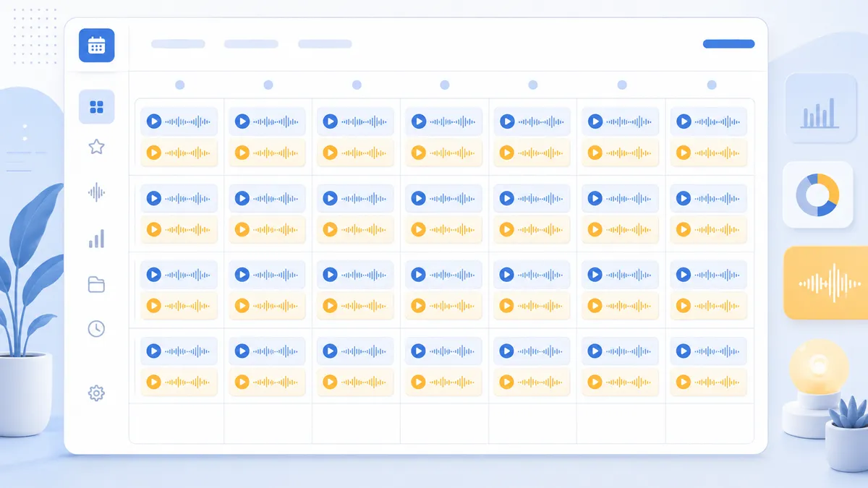Click the blue button at header right
Image resolution: width=868 pixels, height=488 pixels.
(728, 44)
